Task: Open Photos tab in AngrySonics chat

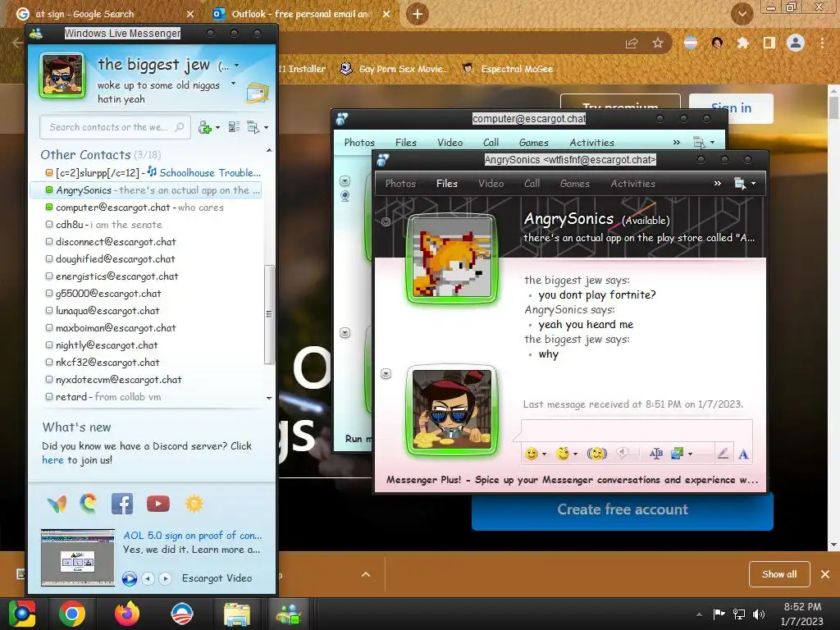Action: click(400, 183)
